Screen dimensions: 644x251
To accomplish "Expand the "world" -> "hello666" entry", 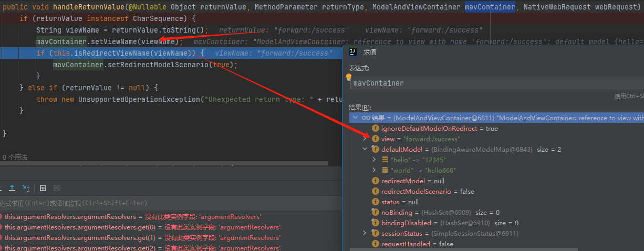I will pyautogui.click(x=374, y=170).
